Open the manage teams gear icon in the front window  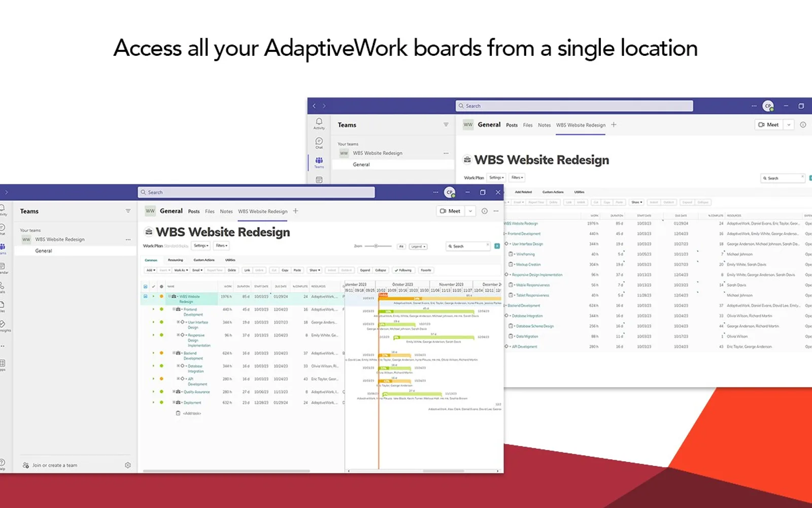(x=128, y=465)
